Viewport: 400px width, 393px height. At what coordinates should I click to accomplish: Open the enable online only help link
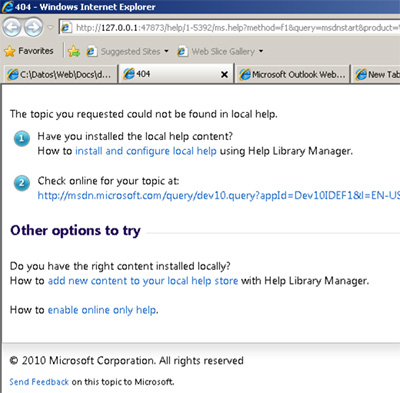click(102, 310)
